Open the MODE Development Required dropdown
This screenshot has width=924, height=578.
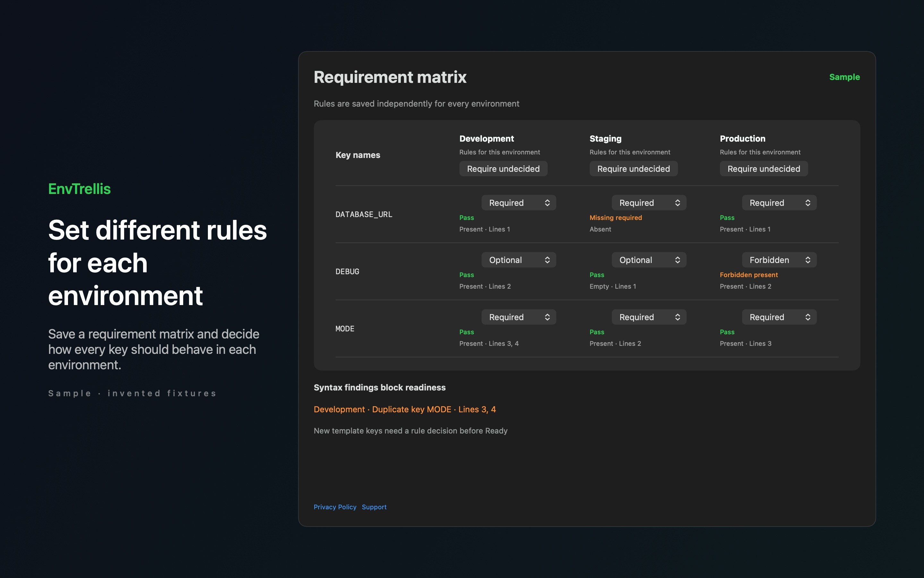coord(518,317)
